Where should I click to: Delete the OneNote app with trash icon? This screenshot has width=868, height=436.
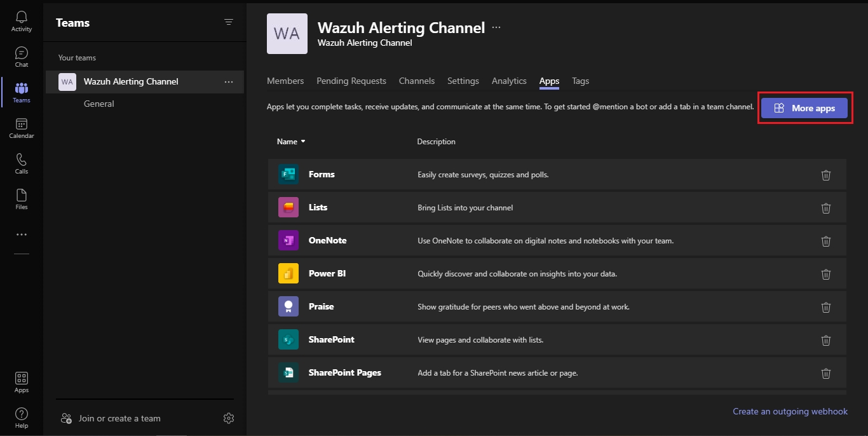click(826, 242)
